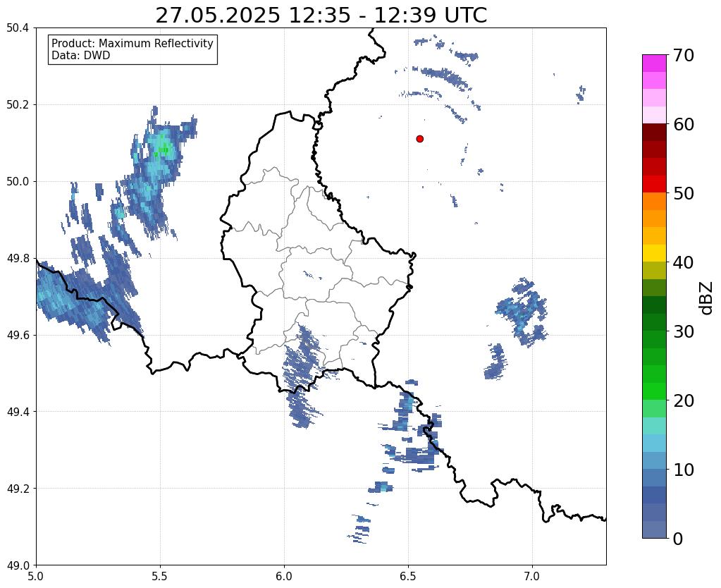721x588 pixels.
Task: Click colorbar tick label 50
Action: pyautogui.click(x=684, y=193)
